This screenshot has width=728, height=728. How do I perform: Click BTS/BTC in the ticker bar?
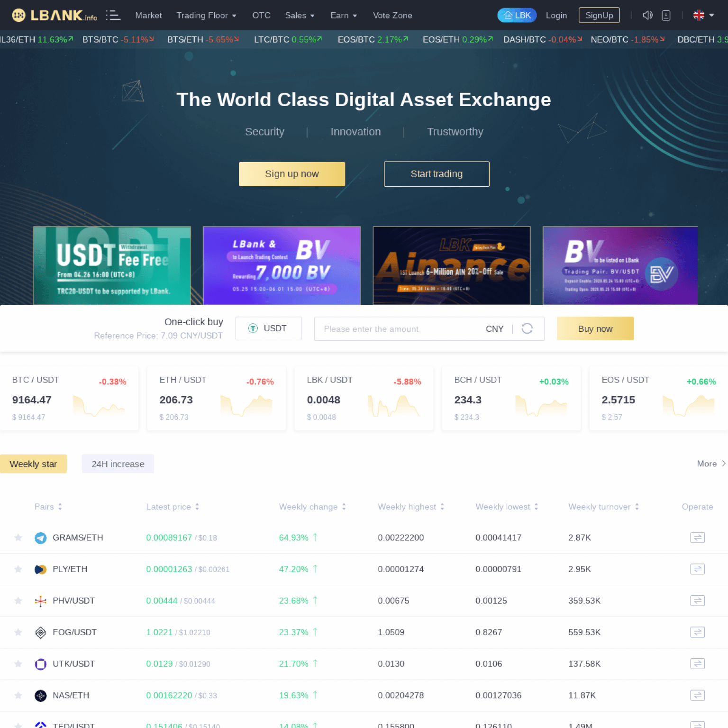click(x=118, y=39)
